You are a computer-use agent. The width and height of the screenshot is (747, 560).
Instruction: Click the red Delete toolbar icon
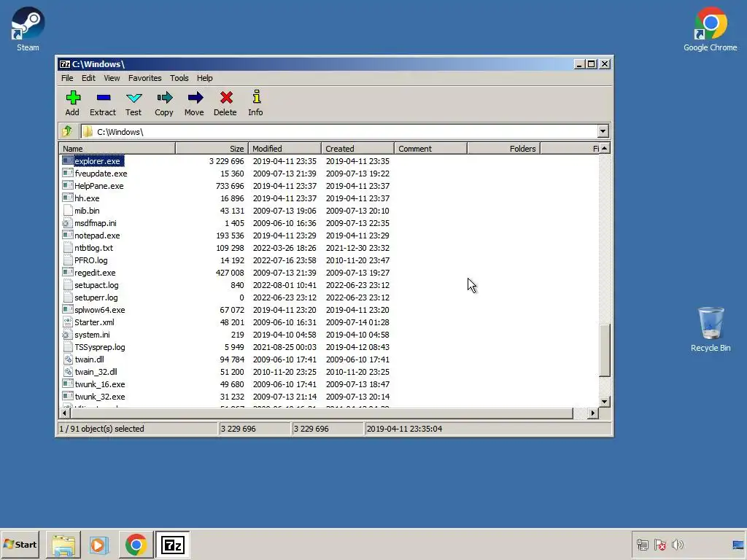pyautogui.click(x=226, y=98)
